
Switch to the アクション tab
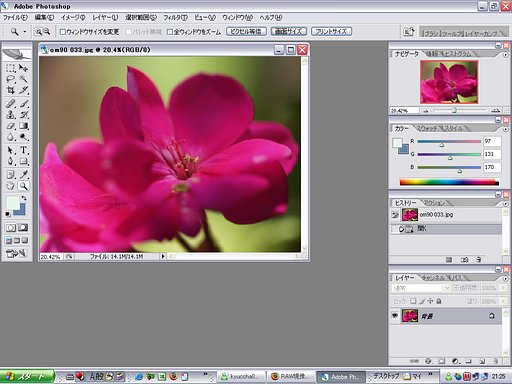(434, 203)
